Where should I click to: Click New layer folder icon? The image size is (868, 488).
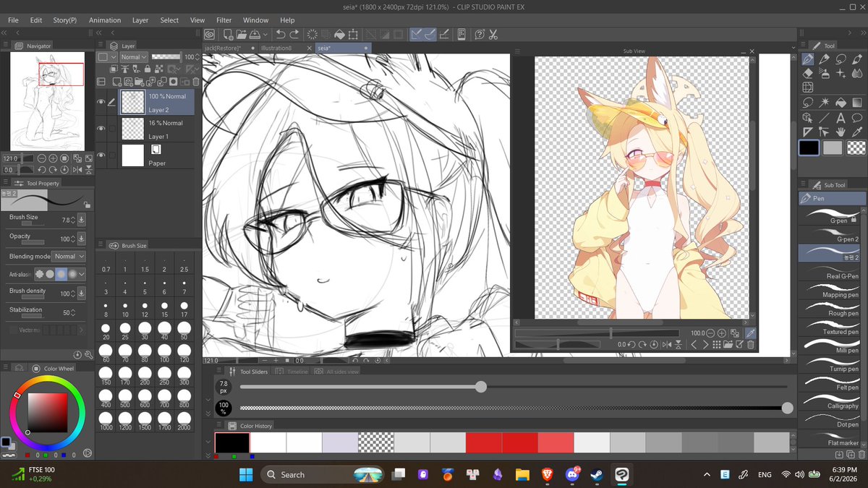pos(139,82)
